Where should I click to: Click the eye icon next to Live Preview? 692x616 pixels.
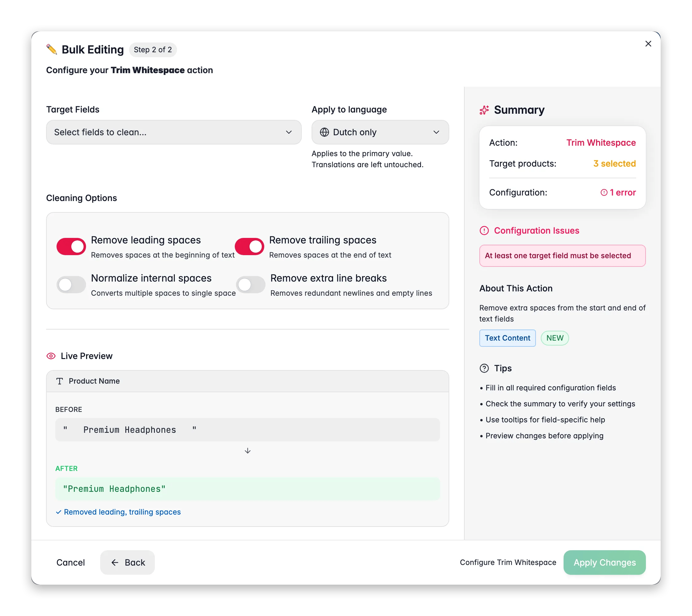[x=51, y=356]
